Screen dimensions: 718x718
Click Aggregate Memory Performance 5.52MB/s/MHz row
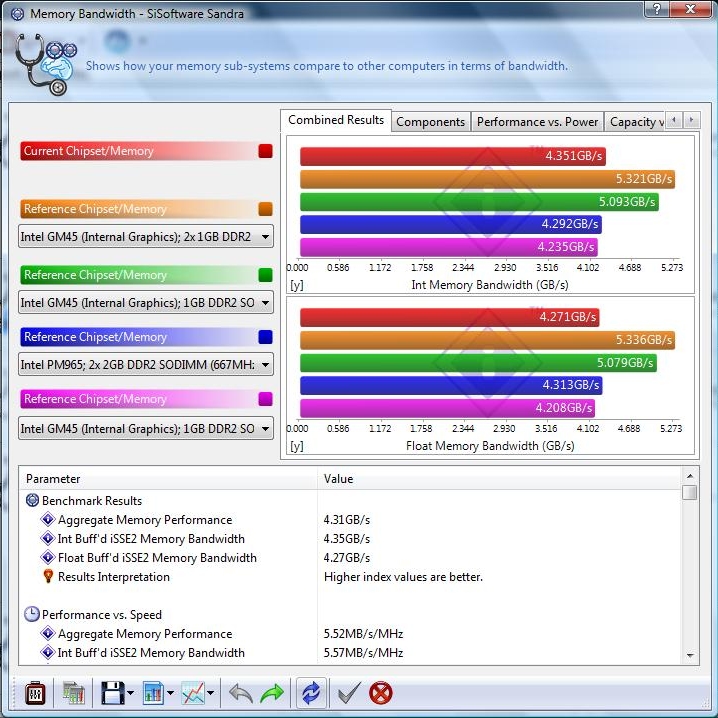[351, 634]
